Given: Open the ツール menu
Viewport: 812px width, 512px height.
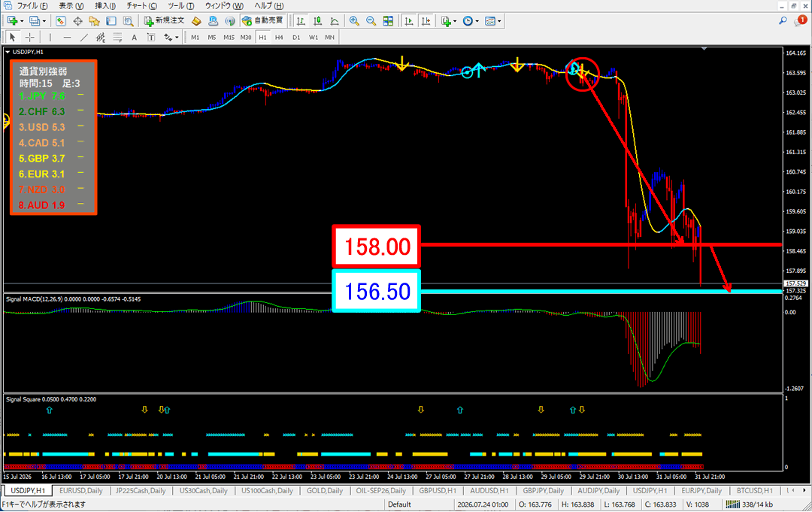Looking at the screenshot, I should [x=180, y=6].
